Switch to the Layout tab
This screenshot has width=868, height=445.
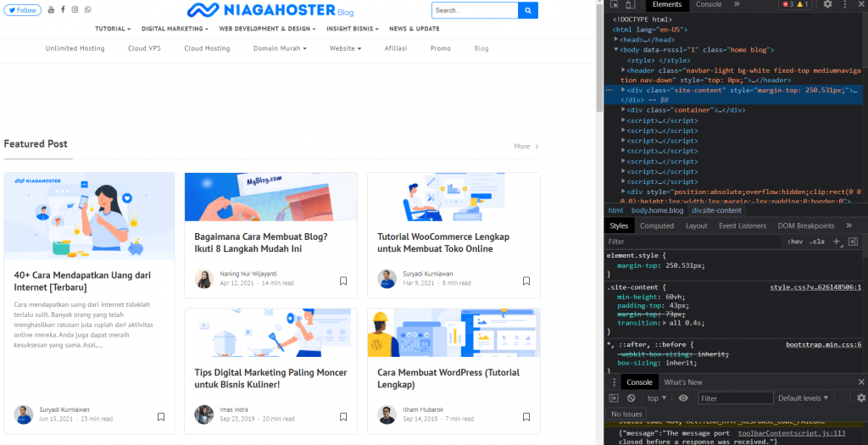click(x=696, y=225)
